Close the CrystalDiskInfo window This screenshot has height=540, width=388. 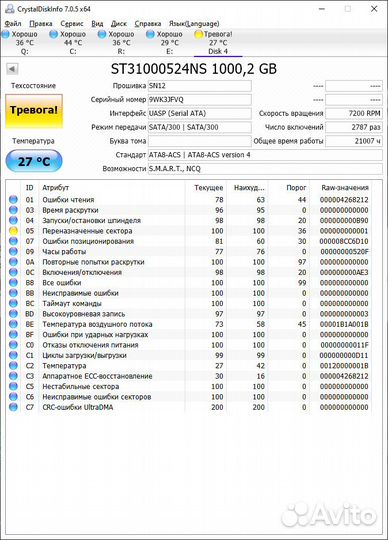(x=374, y=9)
